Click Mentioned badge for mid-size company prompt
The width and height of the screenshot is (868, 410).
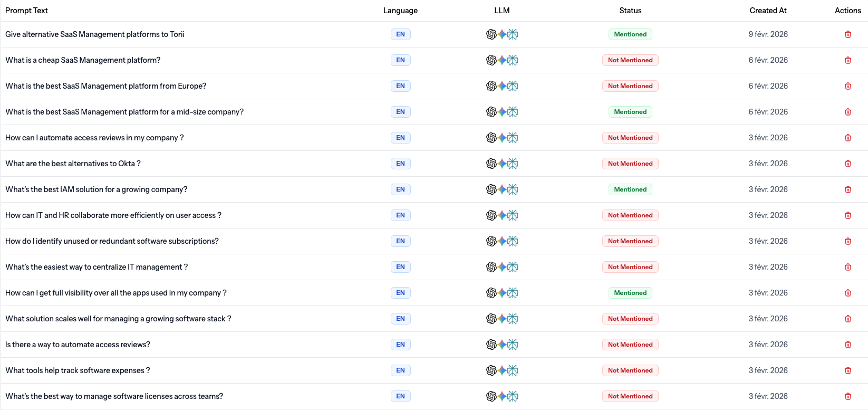coord(630,112)
